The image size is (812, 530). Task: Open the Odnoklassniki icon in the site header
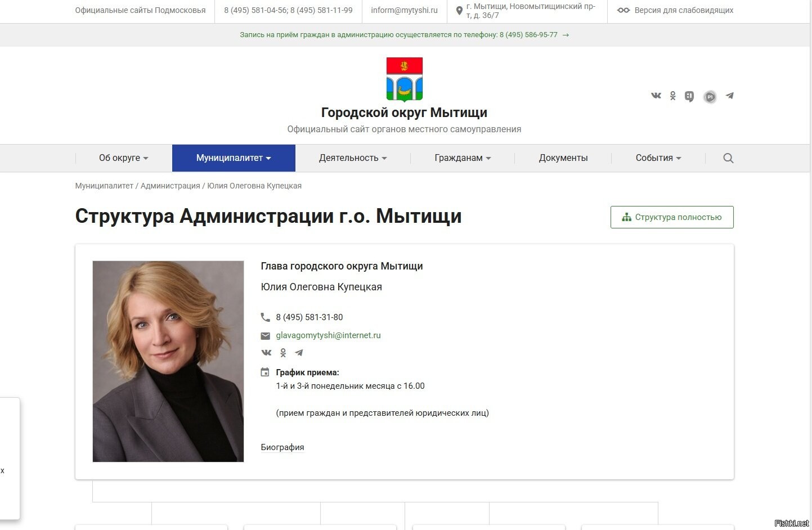(x=672, y=96)
